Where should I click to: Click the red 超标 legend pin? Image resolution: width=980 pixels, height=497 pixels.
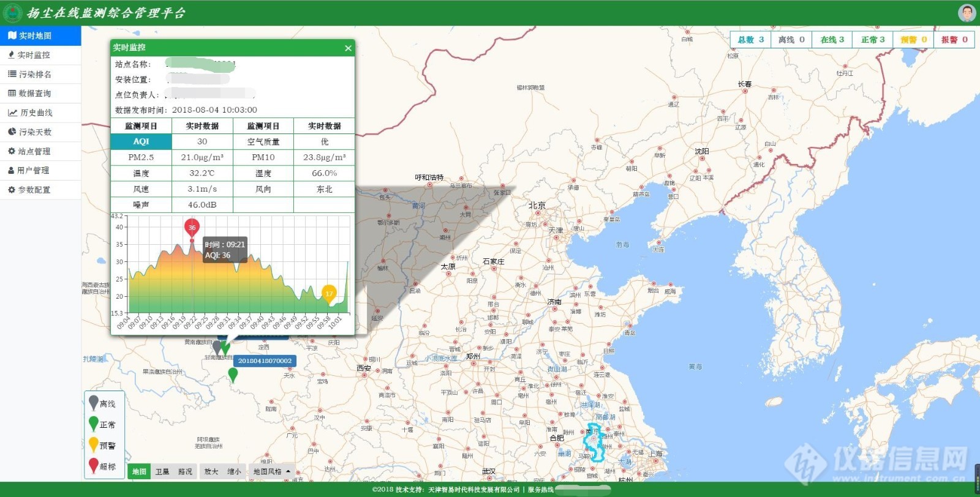point(93,465)
